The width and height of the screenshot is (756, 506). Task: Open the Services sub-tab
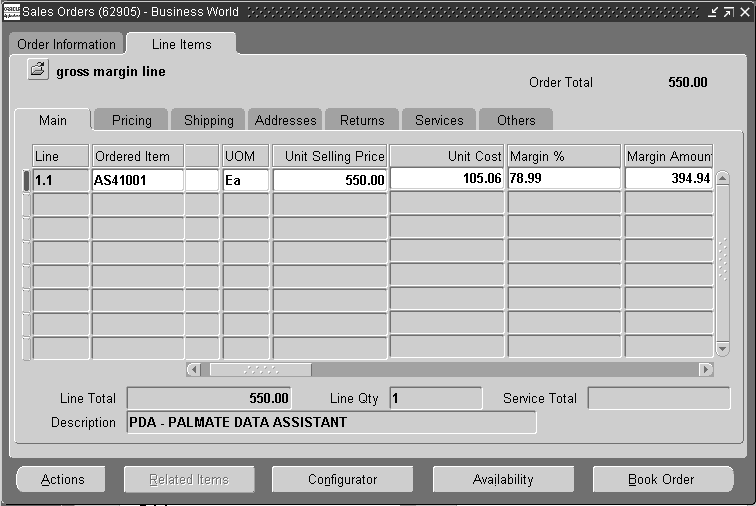coord(439,120)
